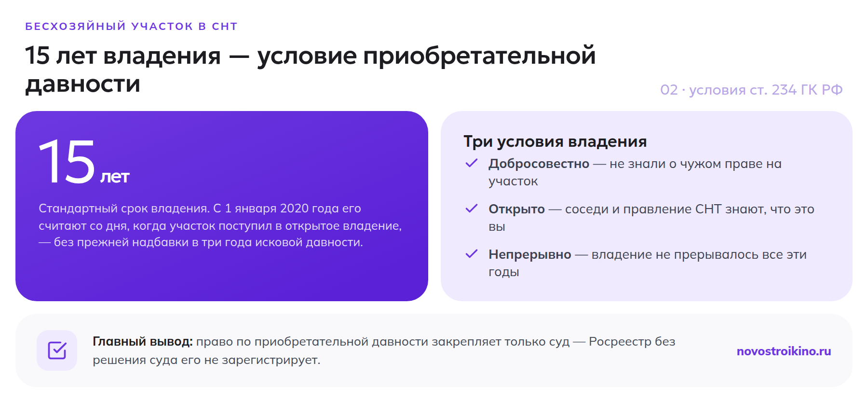
Task: Click the large '15' number in purple card
Action: tap(67, 161)
